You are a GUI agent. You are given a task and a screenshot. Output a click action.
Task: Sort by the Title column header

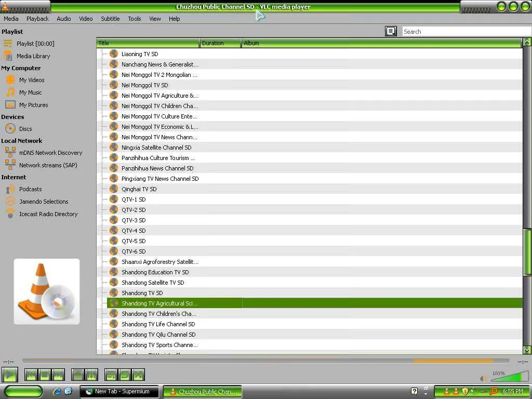tap(148, 43)
